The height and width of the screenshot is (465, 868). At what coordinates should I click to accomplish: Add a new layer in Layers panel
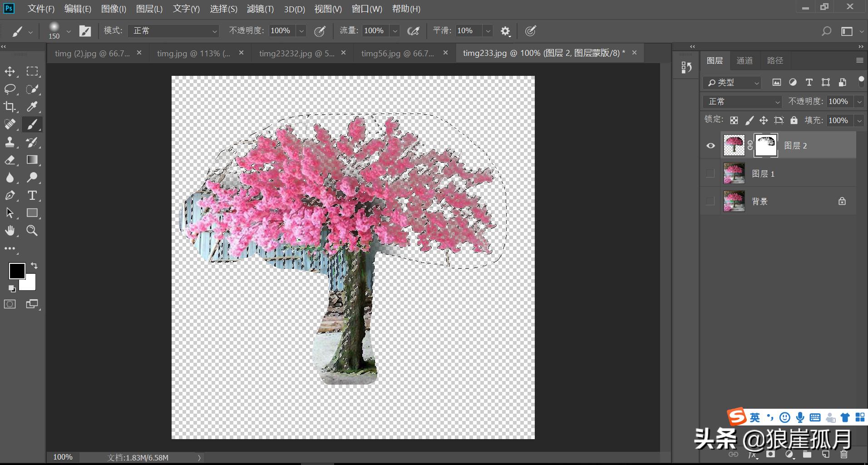pyautogui.click(x=826, y=454)
